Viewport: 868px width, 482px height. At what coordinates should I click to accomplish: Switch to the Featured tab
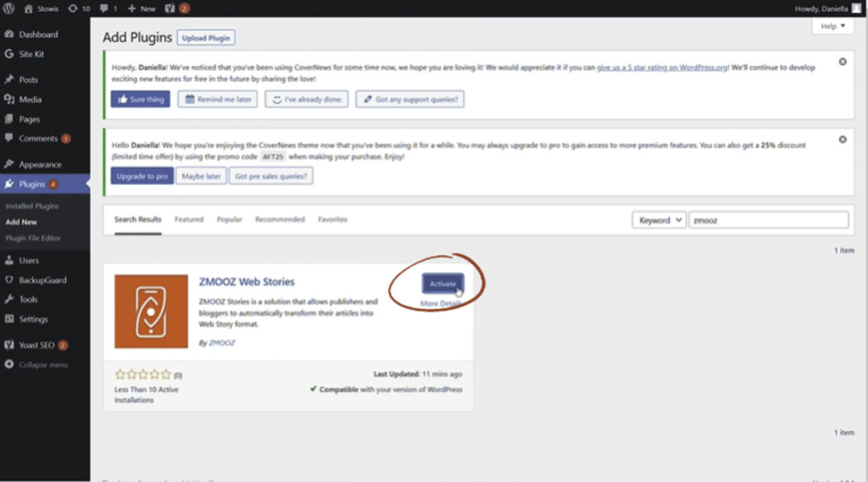click(189, 219)
